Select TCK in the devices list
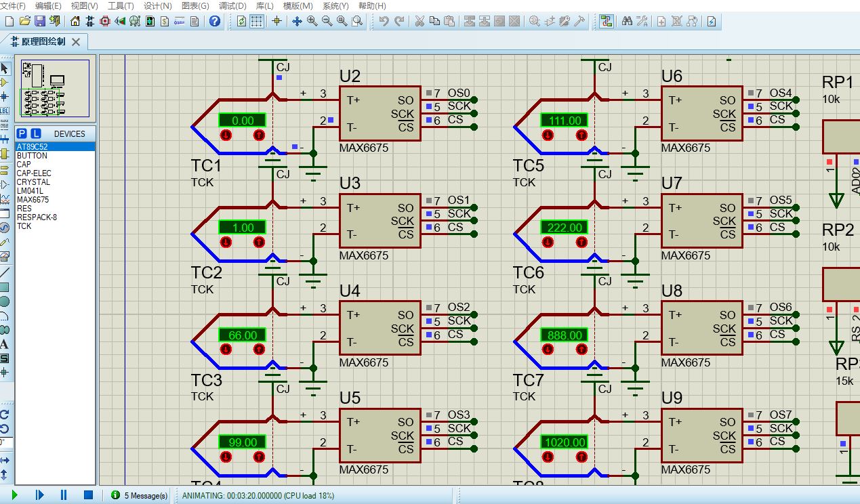The height and width of the screenshot is (504, 860). [55, 226]
